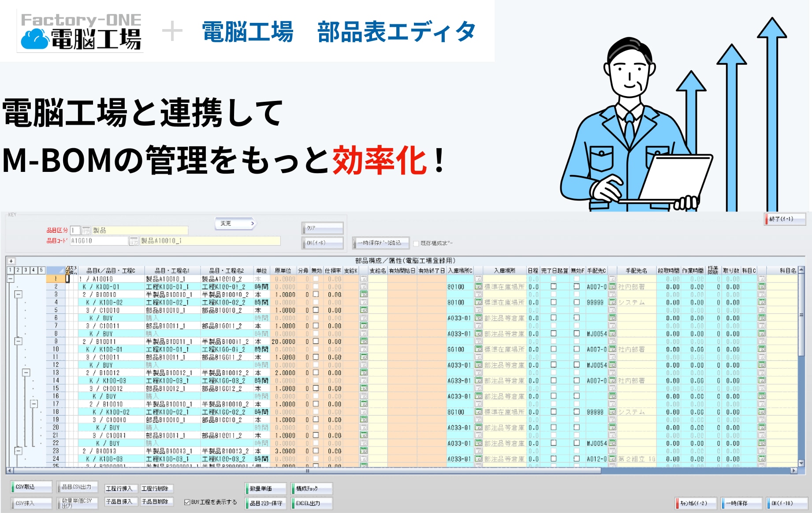Image resolution: width=812 pixels, height=513 pixels.
Task: Click 手配先 lookup icon in row 4
Action: 612,302
